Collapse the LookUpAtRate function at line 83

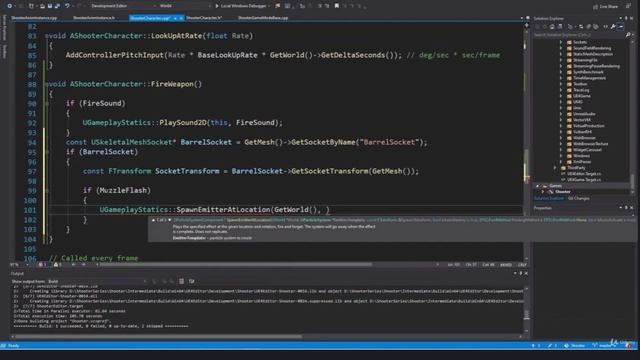(x=47, y=36)
